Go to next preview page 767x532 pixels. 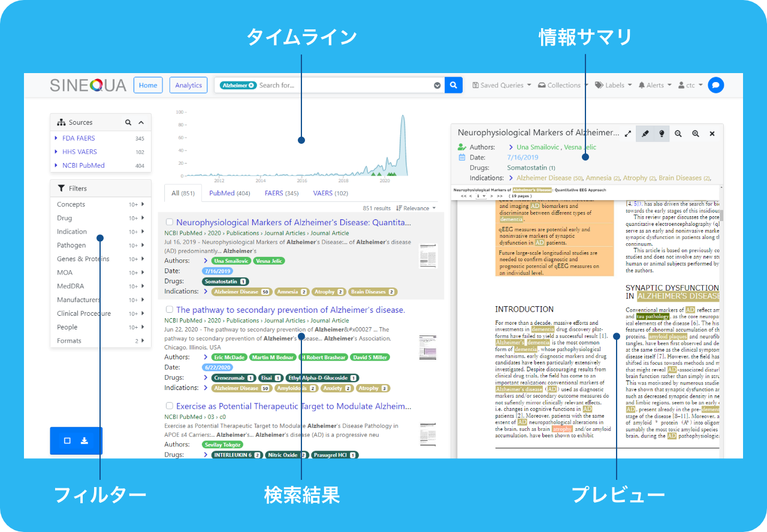tap(493, 196)
